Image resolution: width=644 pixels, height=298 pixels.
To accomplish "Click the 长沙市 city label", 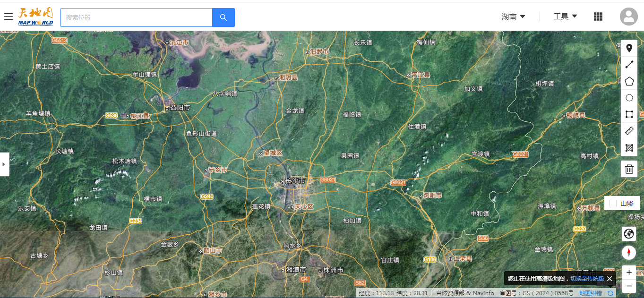I will (295, 181).
